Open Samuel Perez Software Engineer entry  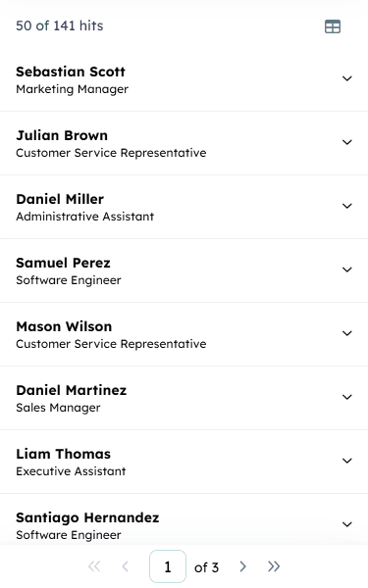point(184,270)
